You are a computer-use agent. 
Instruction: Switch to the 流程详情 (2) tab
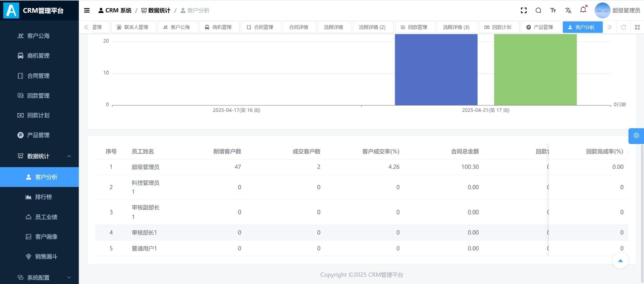372,27
